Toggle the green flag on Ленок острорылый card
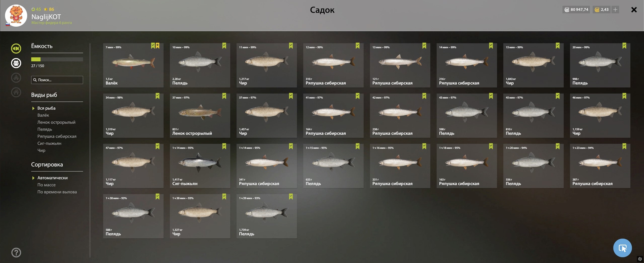This screenshot has width=644, height=263. 224,96
